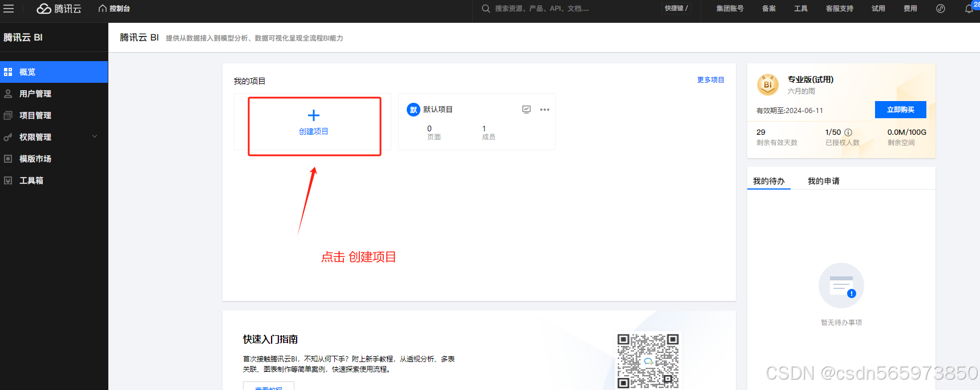Click the search magnifier icon
This screenshot has height=390, width=980.
[x=486, y=9]
